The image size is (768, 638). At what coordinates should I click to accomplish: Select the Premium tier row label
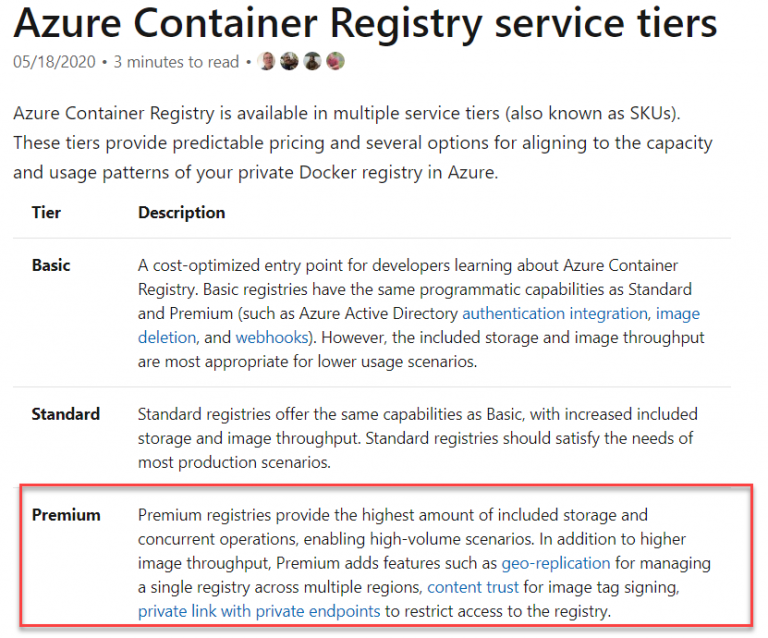tap(66, 515)
